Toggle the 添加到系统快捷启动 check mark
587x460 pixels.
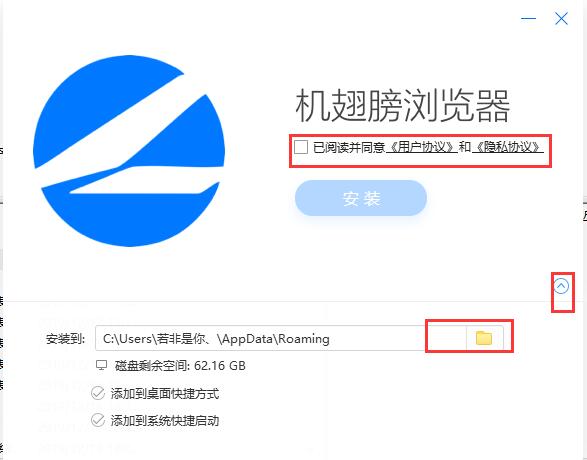point(98,420)
